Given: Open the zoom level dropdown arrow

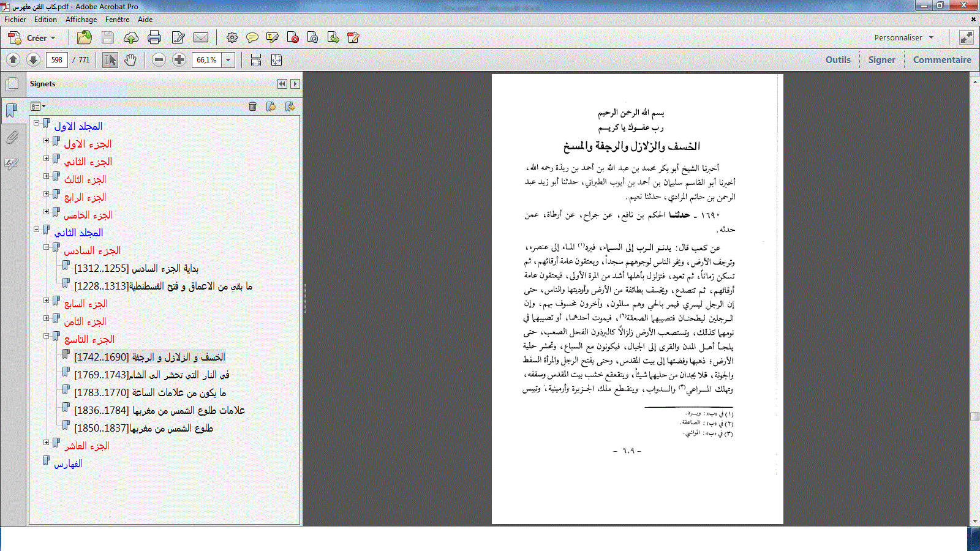Looking at the screenshot, I should 228,60.
